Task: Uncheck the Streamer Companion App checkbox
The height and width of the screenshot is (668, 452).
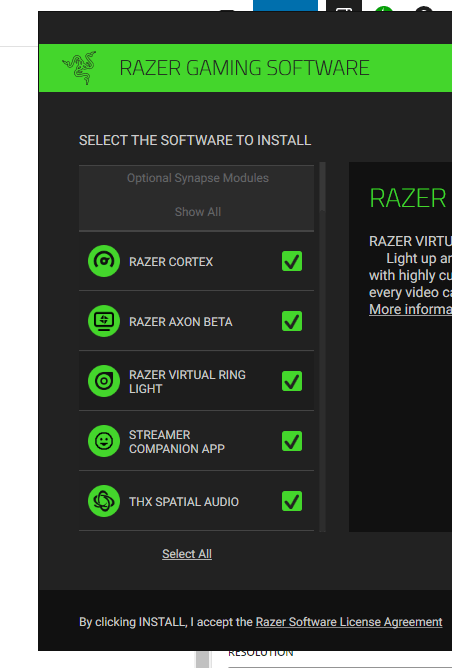Action: point(292,441)
